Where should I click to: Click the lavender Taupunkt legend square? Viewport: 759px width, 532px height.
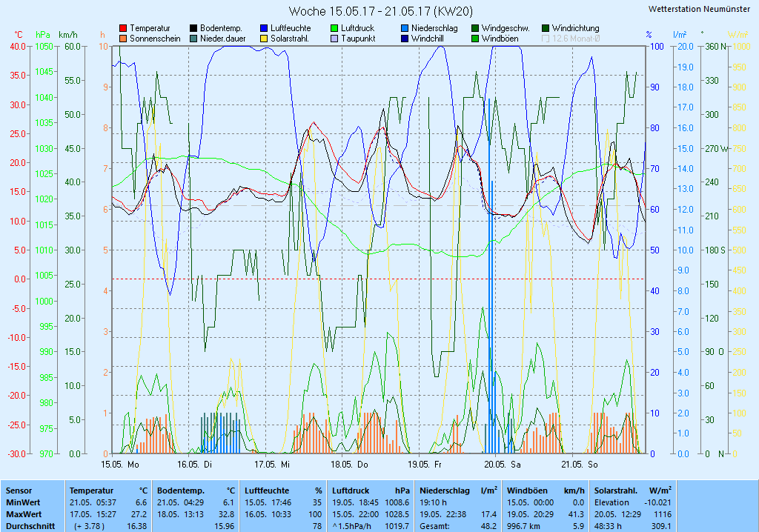(x=334, y=39)
